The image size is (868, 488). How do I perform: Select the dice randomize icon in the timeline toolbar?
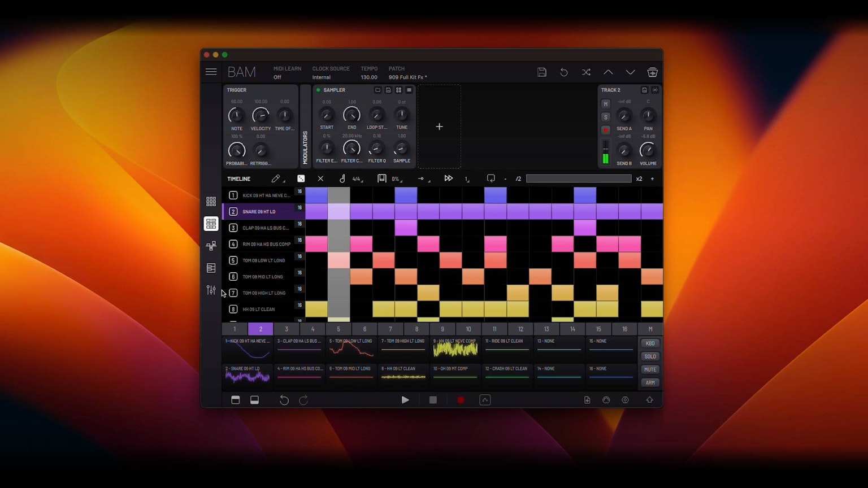[301, 178]
